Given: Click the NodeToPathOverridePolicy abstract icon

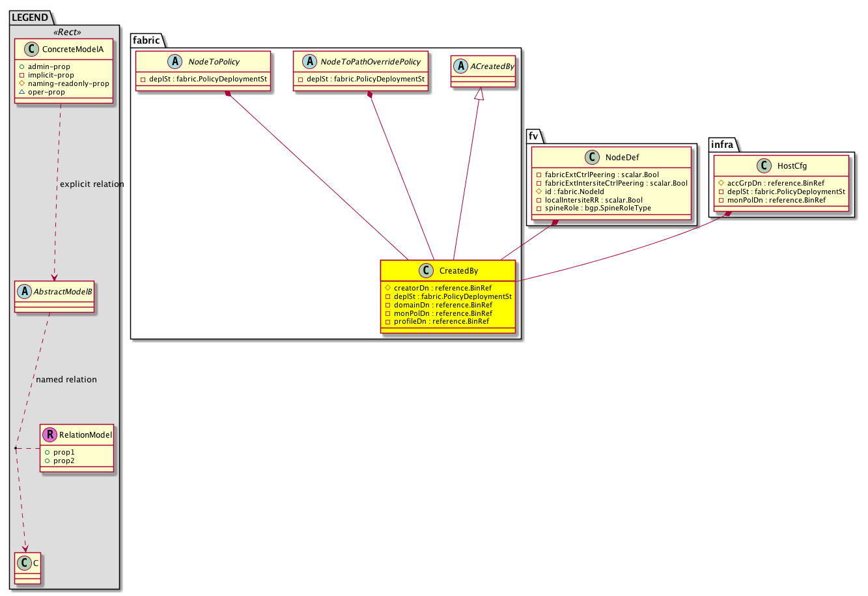Looking at the screenshot, I should click(309, 62).
